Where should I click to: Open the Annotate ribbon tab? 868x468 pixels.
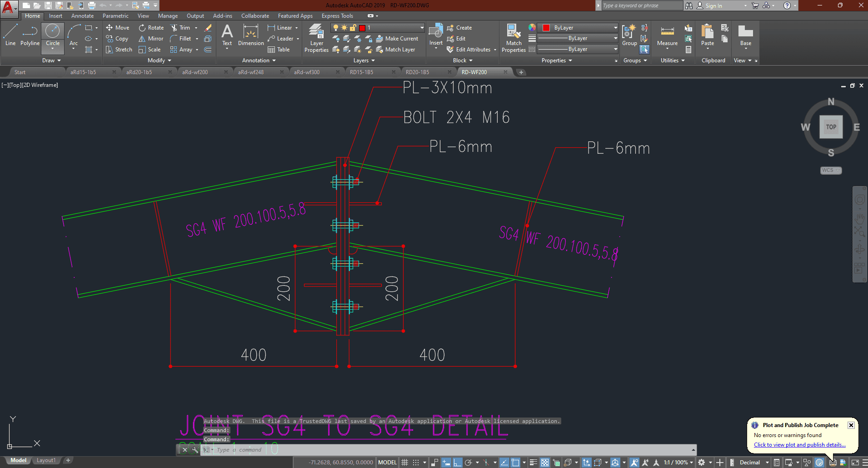click(x=82, y=16)
